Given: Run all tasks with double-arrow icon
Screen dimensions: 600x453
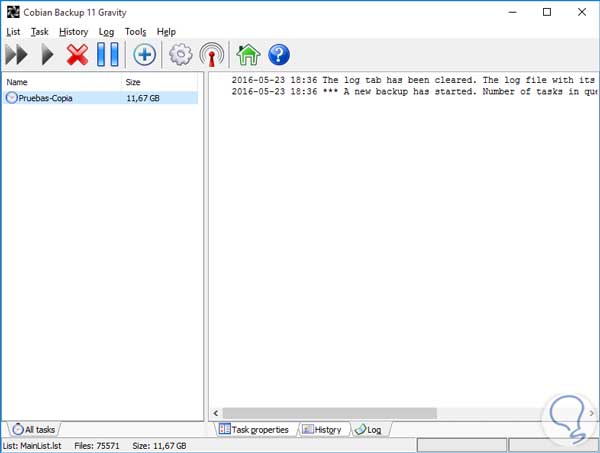Looking at the screenshot, I should click(16, 55).
